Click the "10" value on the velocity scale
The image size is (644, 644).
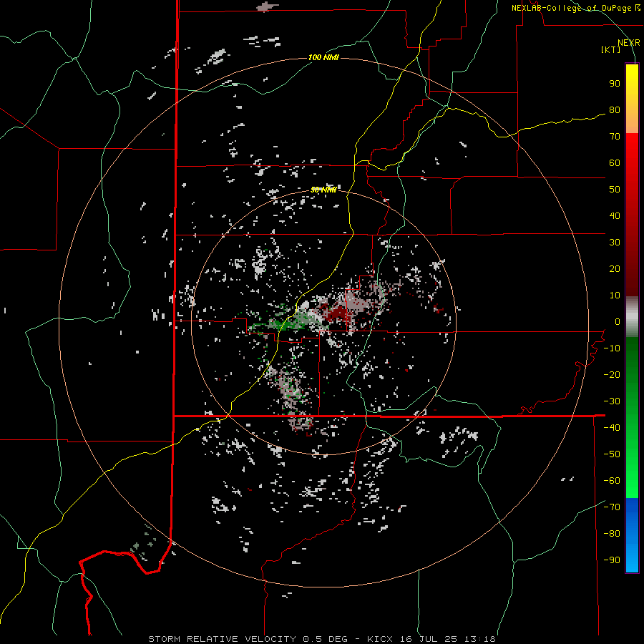[615, 296]
